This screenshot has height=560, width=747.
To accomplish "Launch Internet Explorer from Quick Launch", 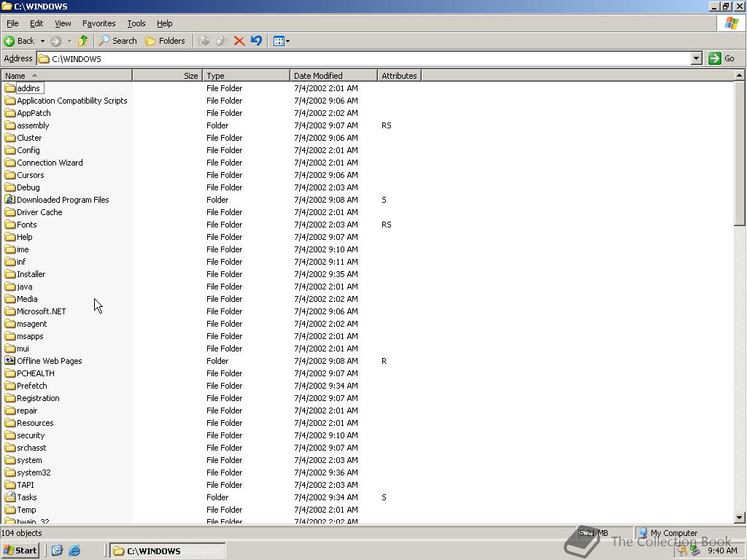I will 74,551.
